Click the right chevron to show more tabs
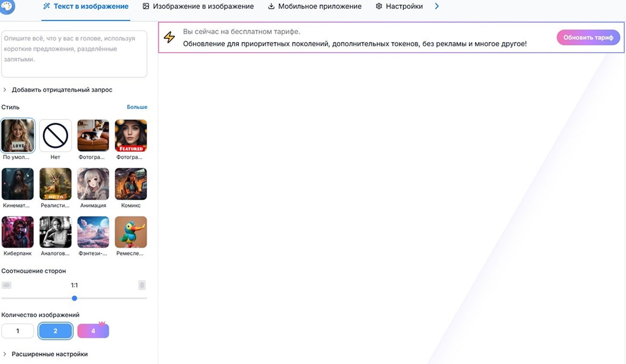 coord(437,6)
